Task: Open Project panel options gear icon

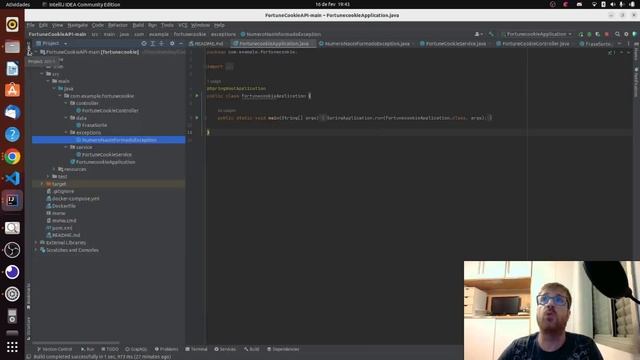Action: coord(172,44)
